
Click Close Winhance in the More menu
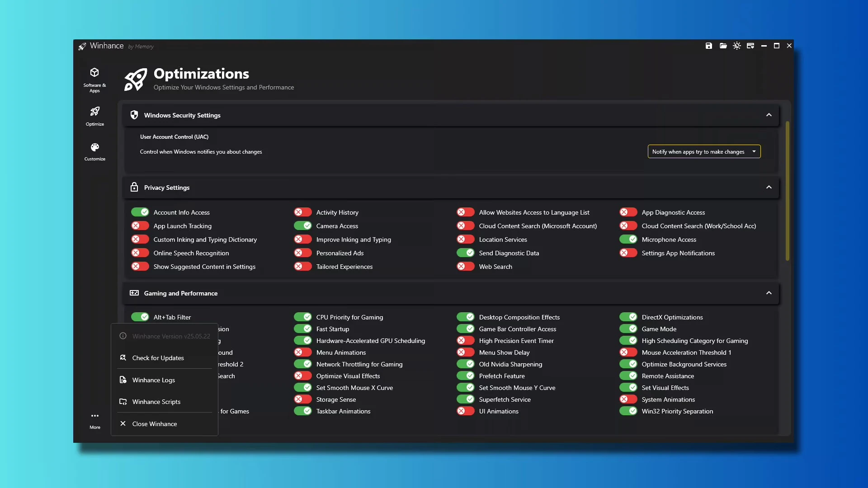click(154, 424)
